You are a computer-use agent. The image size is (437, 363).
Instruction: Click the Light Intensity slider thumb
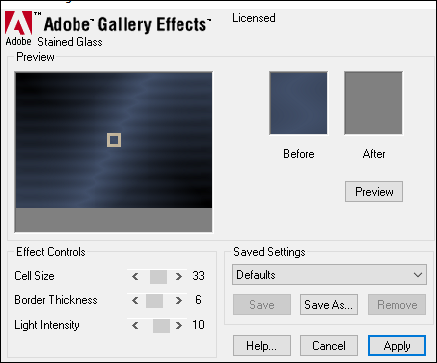click(x=161, y=326)
